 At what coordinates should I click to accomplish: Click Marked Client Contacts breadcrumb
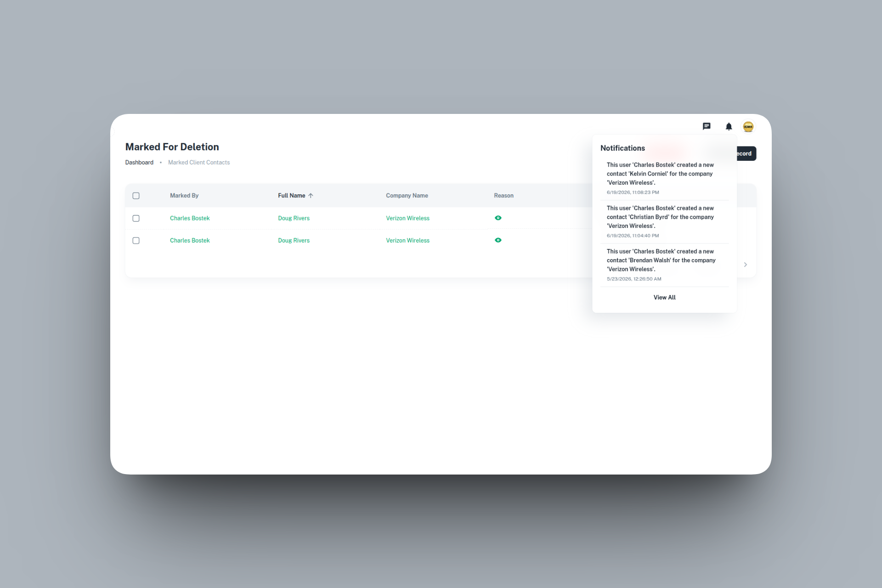tap(199, 163)
